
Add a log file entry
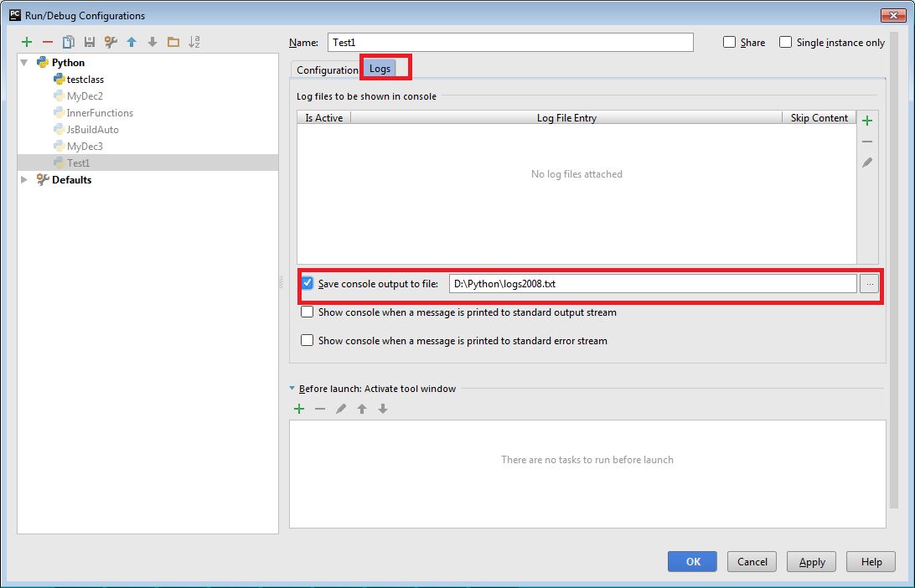coord(867,121)
